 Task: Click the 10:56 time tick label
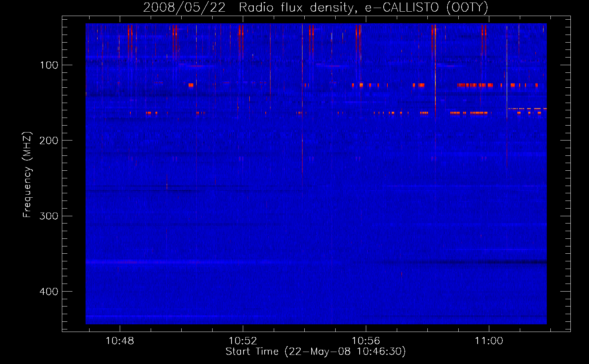(366, 341)
